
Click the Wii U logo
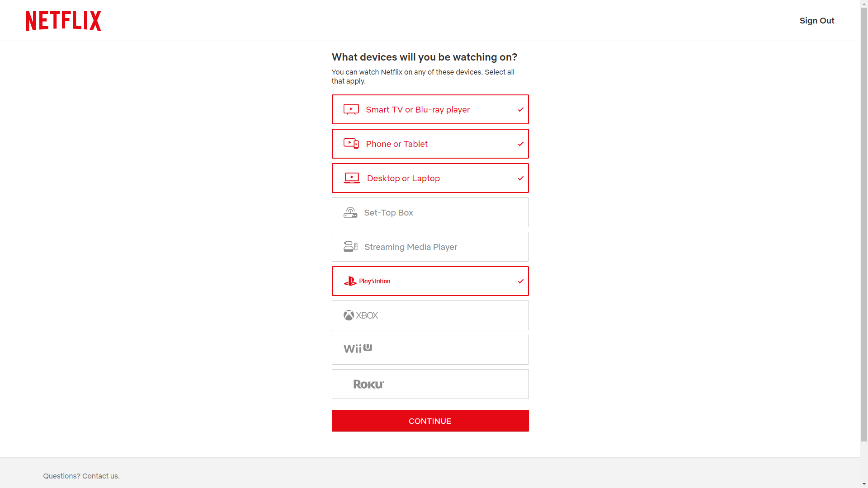click(x=358, y=348)
